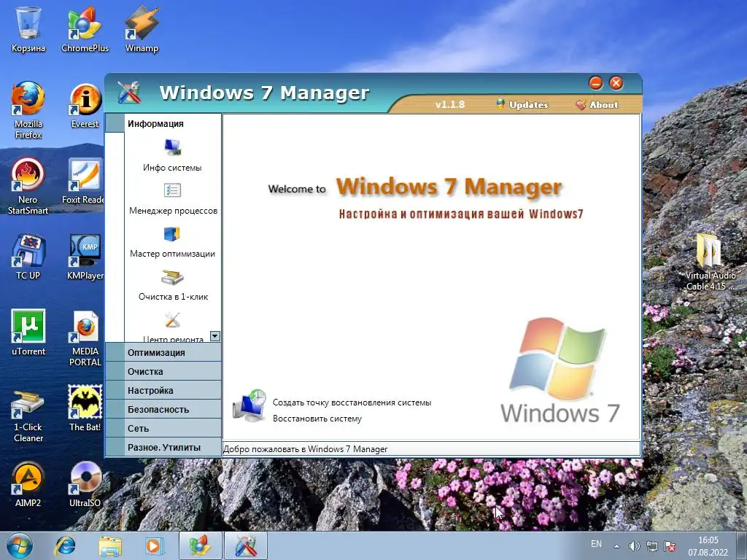Launch the Менеджер процессов icon
Image resolution: width=747 pixels, height=560 pixels.
click(172, 190)
